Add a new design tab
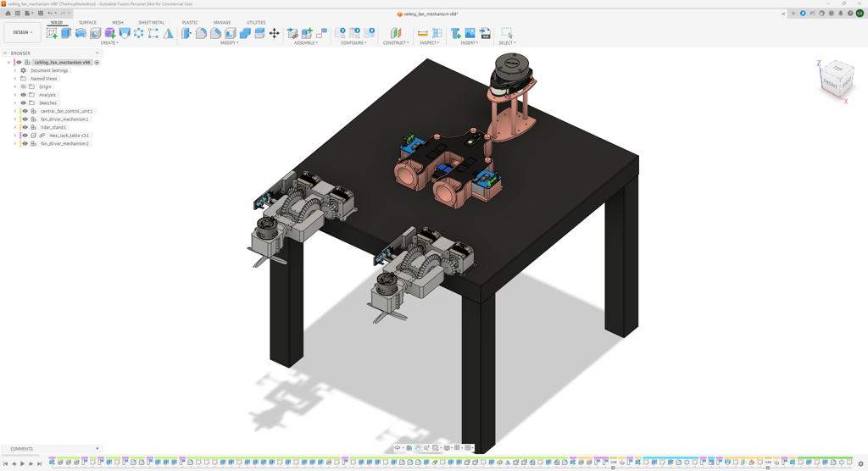Screen dimensions: 868x471 coord(793,14)
